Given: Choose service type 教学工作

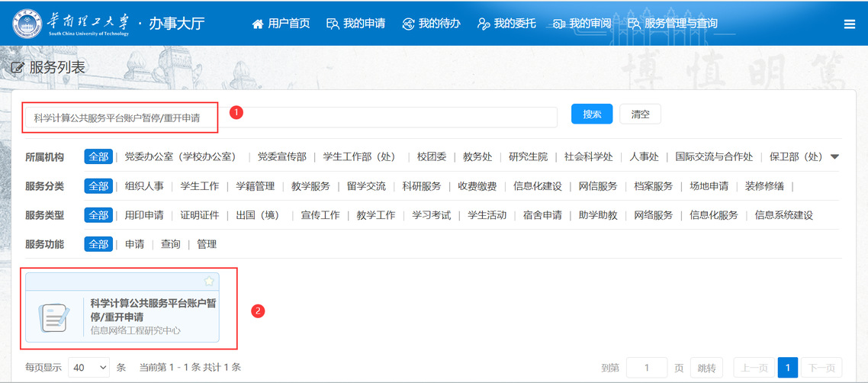Looking at the screenshot, I should pyautogui.click(x=376, y=214).
